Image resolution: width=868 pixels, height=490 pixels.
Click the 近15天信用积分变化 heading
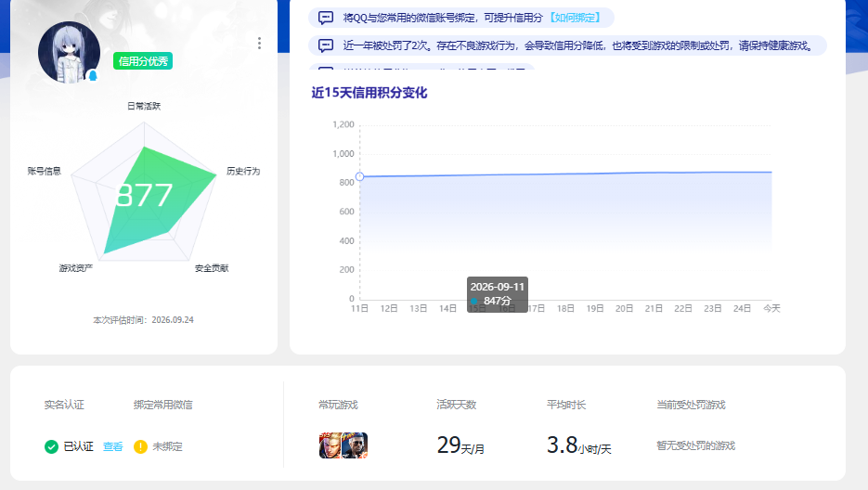tap(369, 93)
